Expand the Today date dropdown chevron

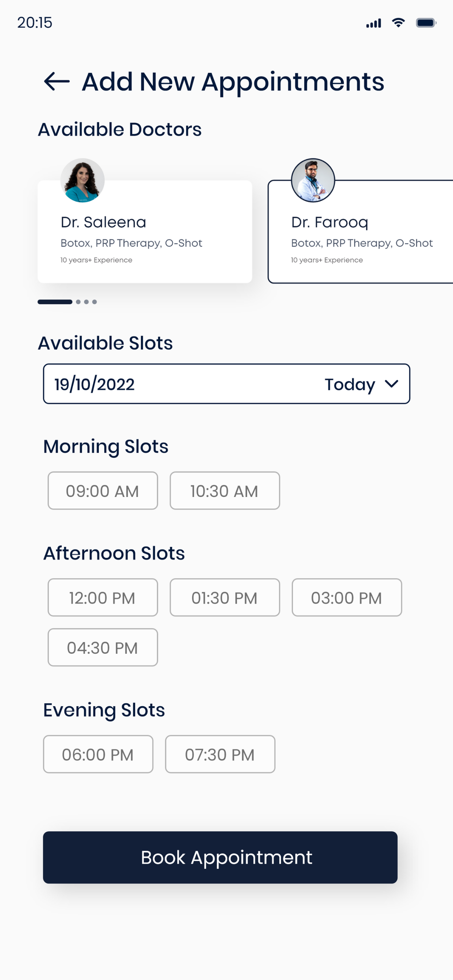[391, 384]
